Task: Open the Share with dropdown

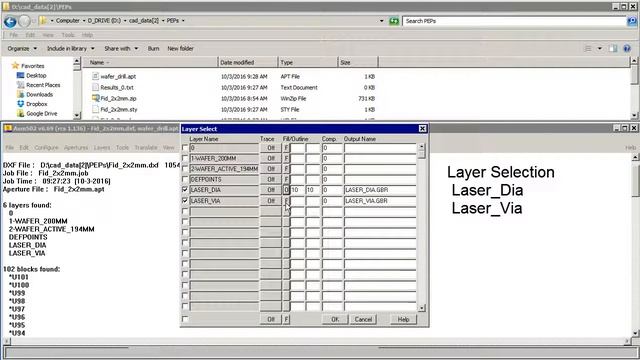Action: [121, 49]
